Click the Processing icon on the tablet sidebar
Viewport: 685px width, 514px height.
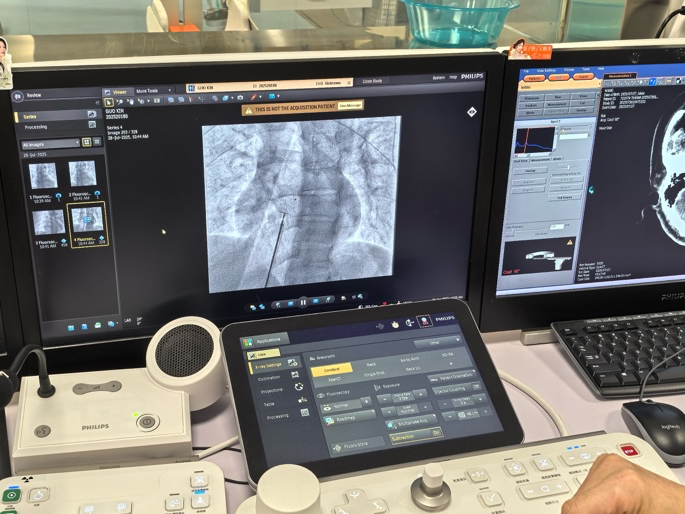point(304,412)
